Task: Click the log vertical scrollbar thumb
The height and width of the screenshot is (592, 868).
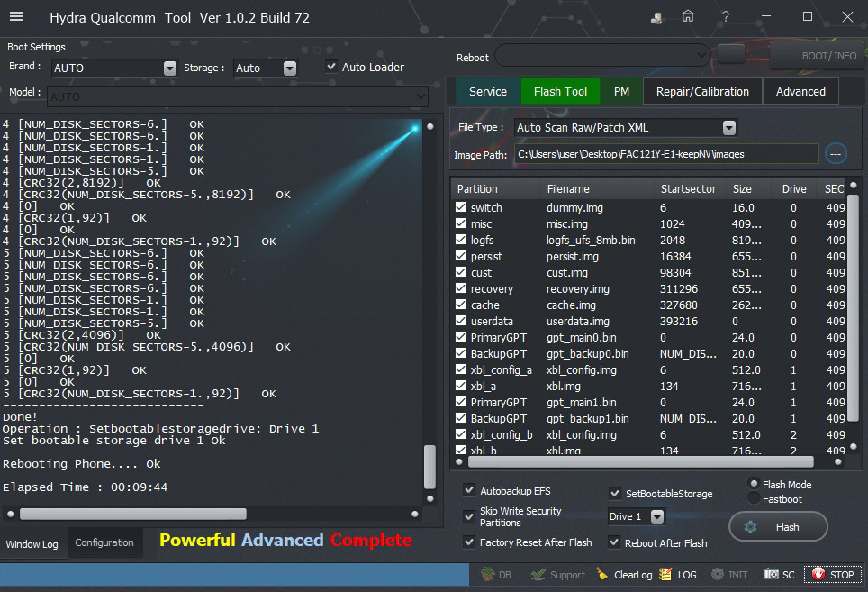Action: (x=429, y=467)
